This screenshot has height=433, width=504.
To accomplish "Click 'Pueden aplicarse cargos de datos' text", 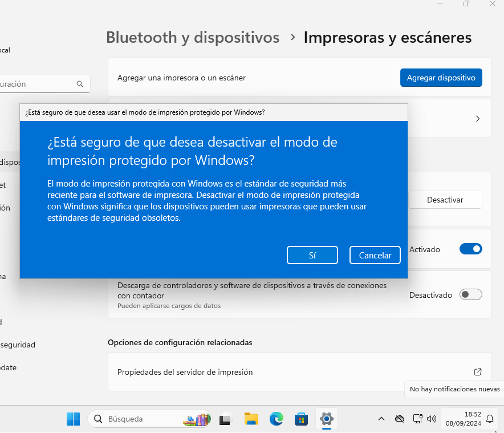I will (169, 306).
